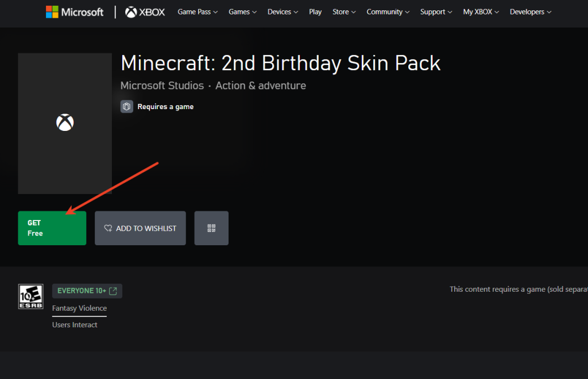The width and height of the screenshot is (588, 379).
Task: Open the Community dropdown
Action: click(388, 12)
